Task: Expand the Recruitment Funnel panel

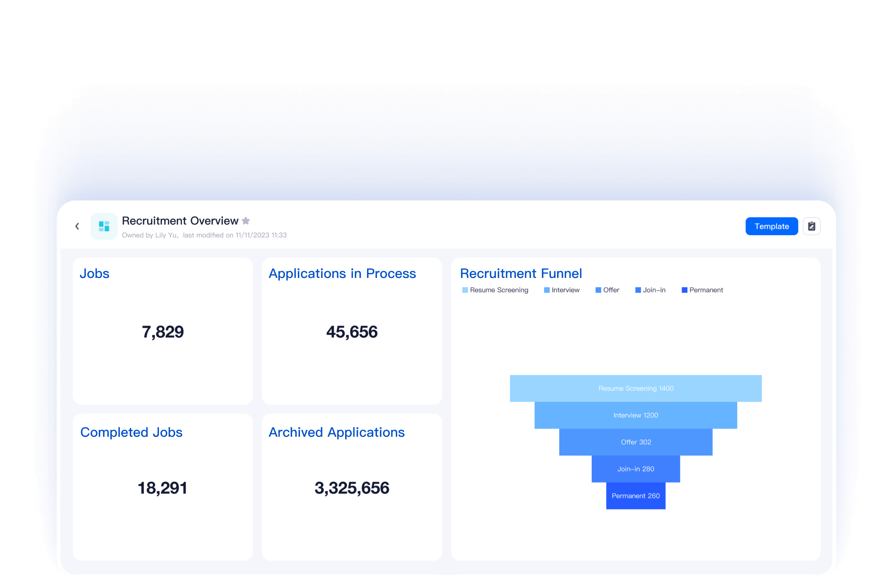Action: (521, 273)
